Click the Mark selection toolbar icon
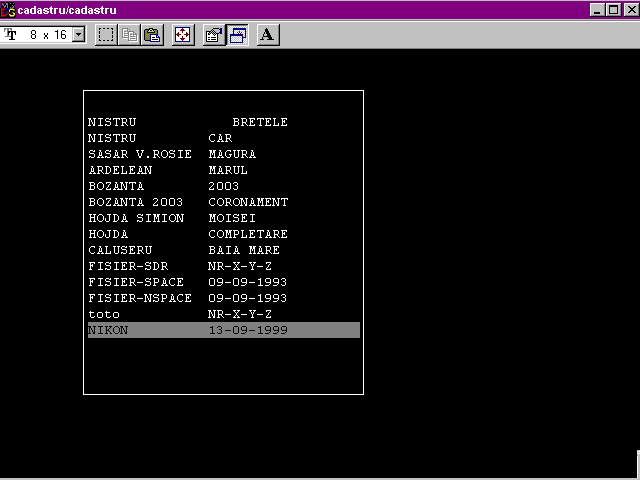The image size is (640, 480). click(106, 35)
